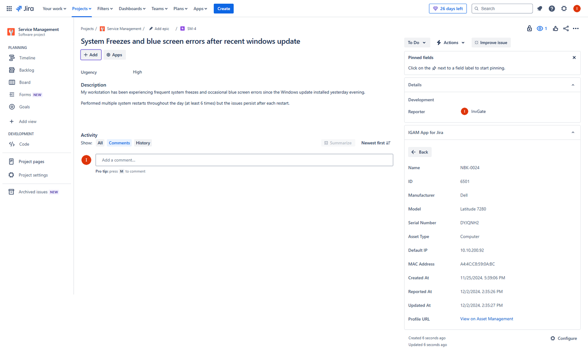
Task: Click the Summarize button
Action: click(338, 143)
